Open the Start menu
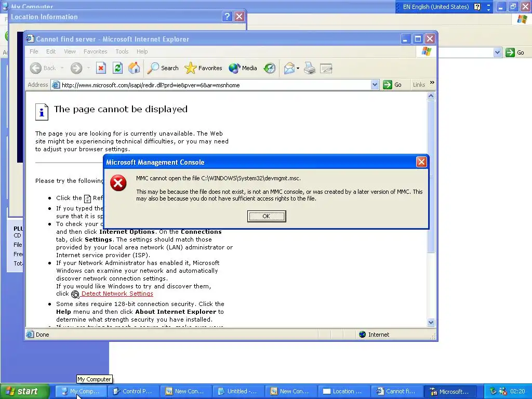 [25, 392]
